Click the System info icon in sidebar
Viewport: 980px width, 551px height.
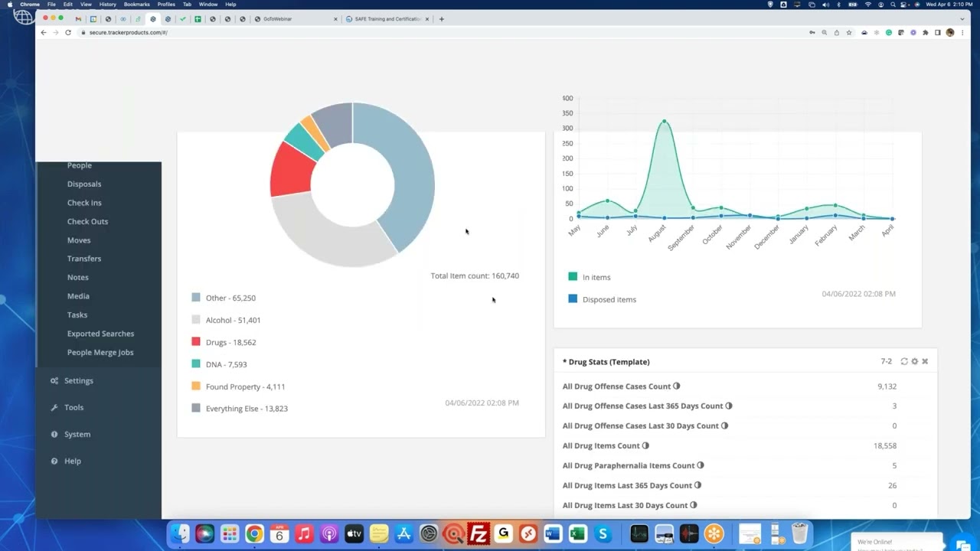54,434
